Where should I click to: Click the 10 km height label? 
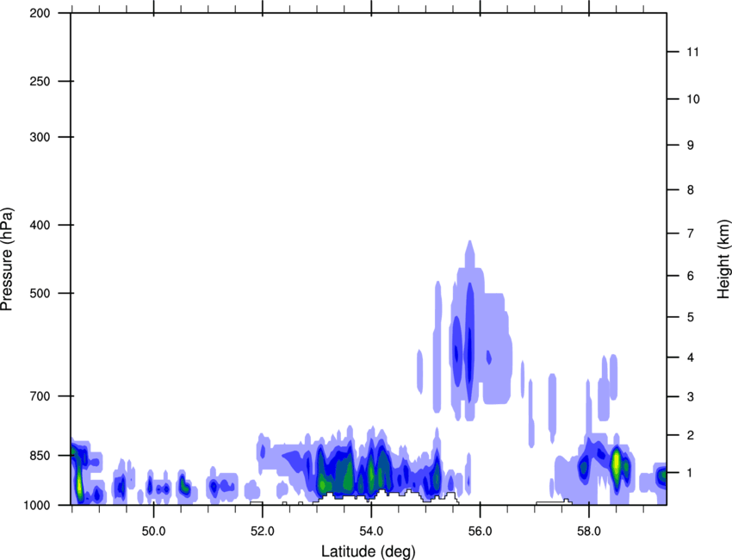tap(693, 99)
